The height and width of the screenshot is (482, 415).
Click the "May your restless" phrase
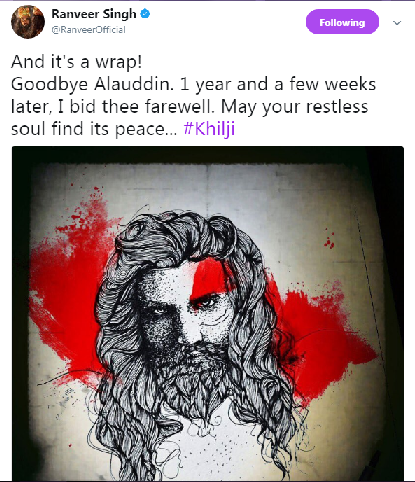click(x=294, y=107)
